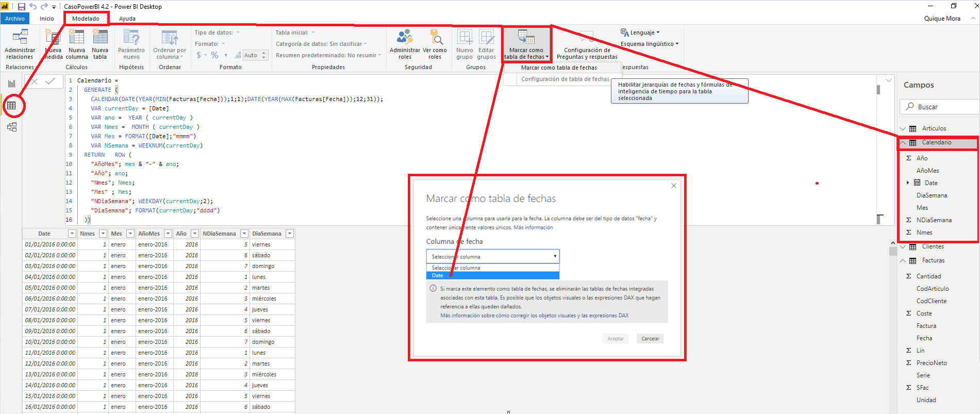Expand the formula bar with the chevron
This screenshot has width=980, height=414.
coord(889,80)
